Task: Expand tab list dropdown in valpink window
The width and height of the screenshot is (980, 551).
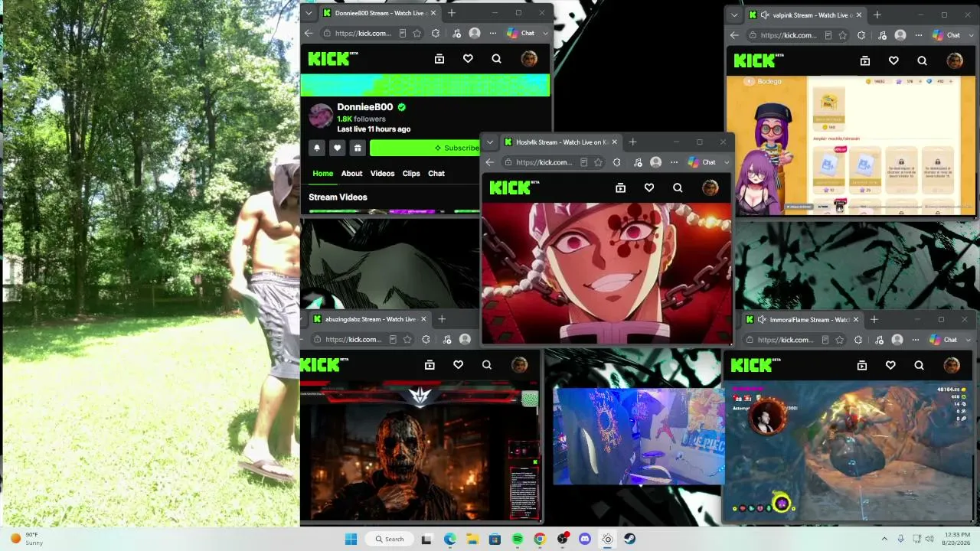Action: click(x=734, y=15)
